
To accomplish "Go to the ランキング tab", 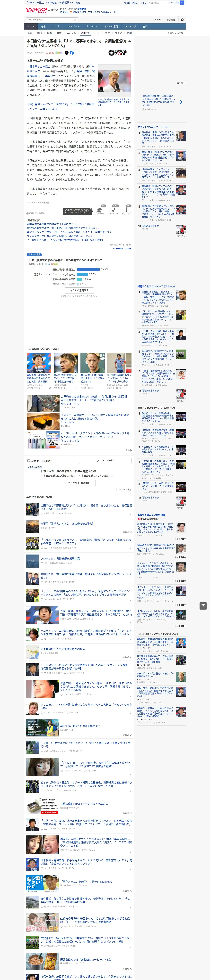I will click(x=130, y=27).
